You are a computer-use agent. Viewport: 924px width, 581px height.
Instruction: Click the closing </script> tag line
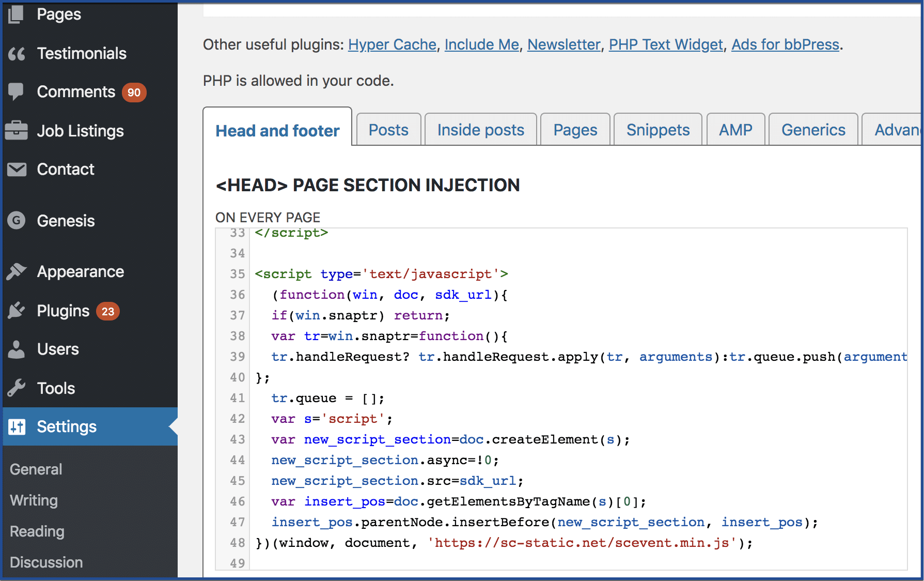[x=291, y=233]
